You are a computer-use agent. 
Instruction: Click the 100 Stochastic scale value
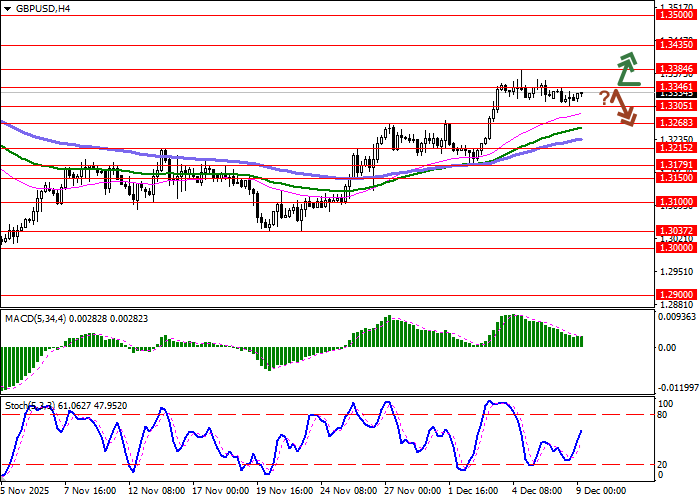point(666,404)
